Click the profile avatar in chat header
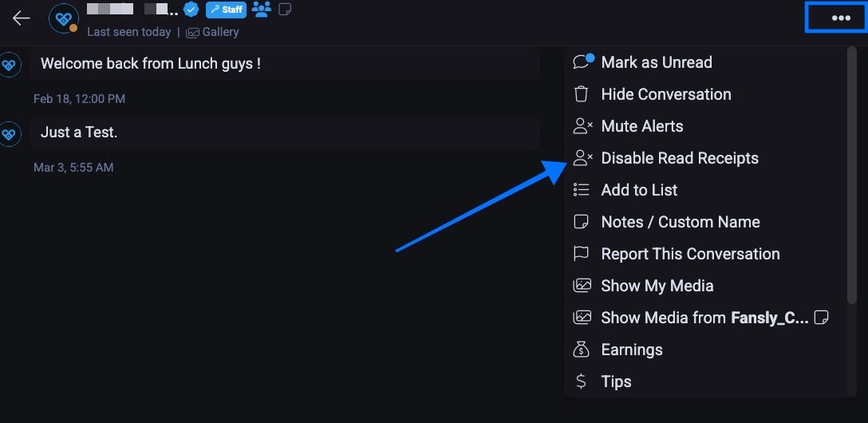Viewport: 868px width, 423px height. click(64, 18)
